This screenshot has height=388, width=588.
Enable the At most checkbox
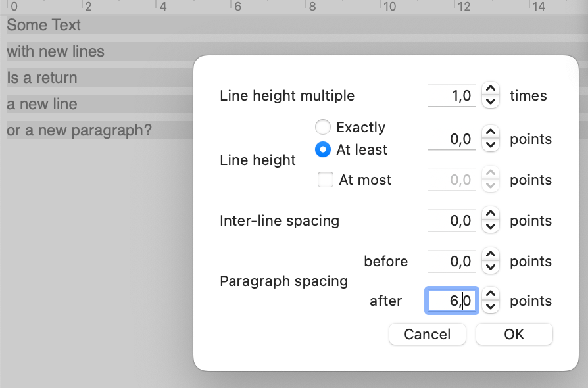point(325,180)
